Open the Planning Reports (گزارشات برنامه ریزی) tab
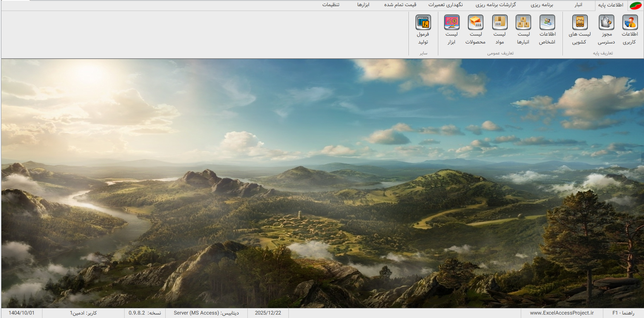644x318 pixels. [495, 5]
